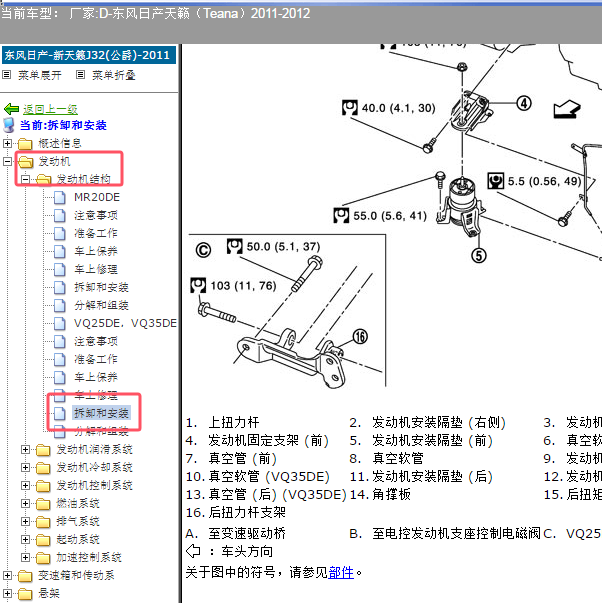Image resolution: width=602 pixels, height=603 pixels.
Task: Expand the 悬架 node
Action: [x=7, y=593]
